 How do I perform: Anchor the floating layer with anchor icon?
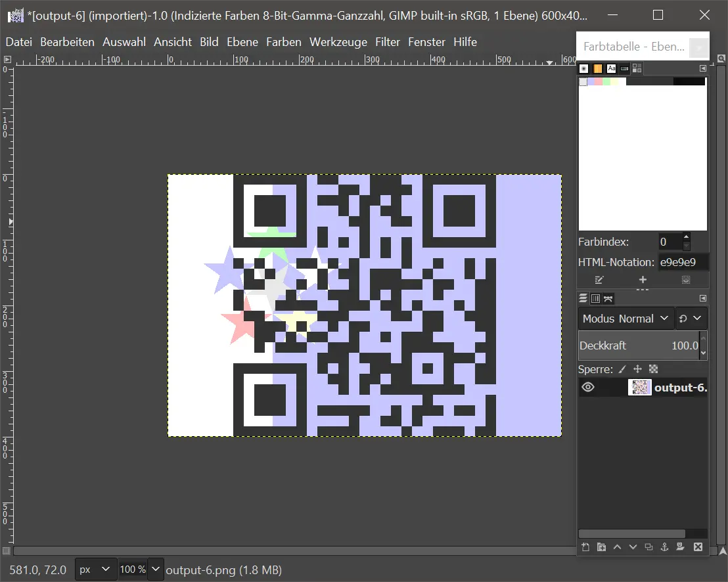pos(664,547)
